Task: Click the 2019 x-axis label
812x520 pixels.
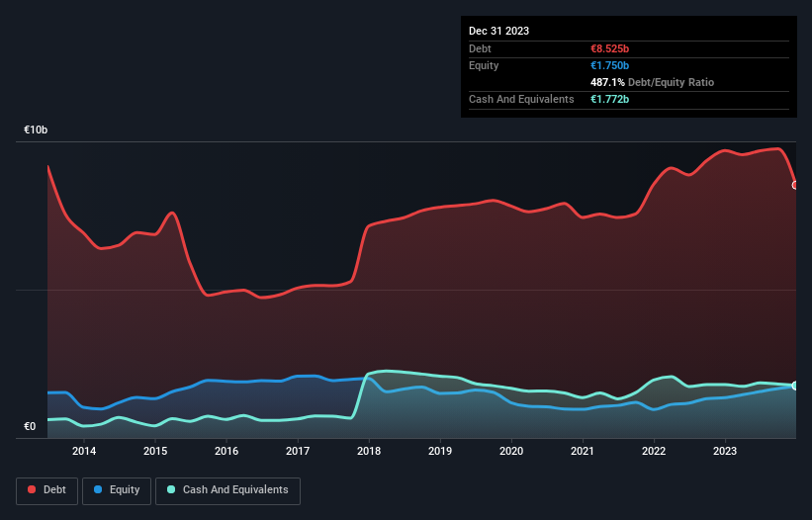Action: 440,451
